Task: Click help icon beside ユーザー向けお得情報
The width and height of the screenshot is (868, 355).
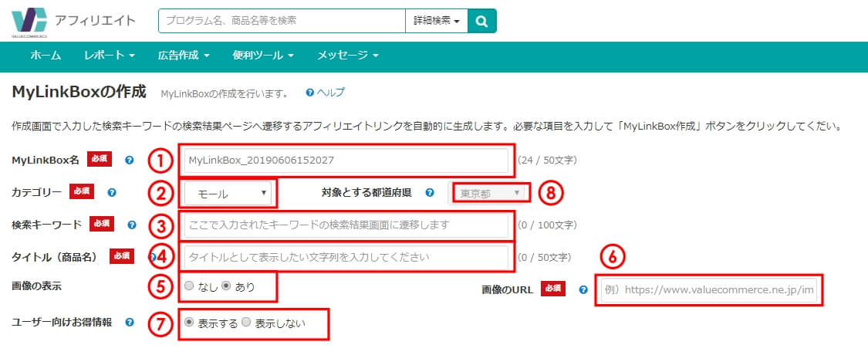Action: [x=129, y=322]
